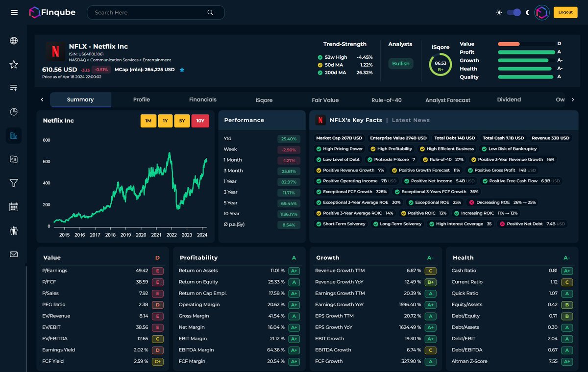
Task: Open the mail envelope sidebar icon
Action: (x=14, y=254)
